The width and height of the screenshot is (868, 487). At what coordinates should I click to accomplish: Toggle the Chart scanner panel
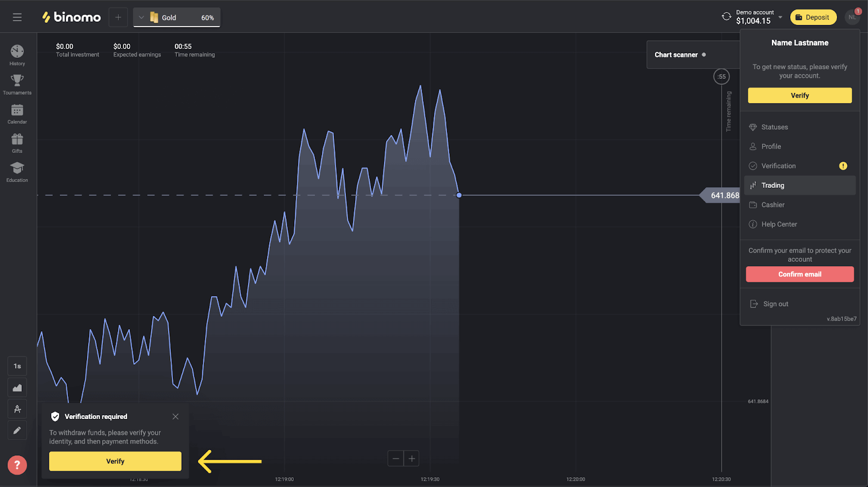680,55
